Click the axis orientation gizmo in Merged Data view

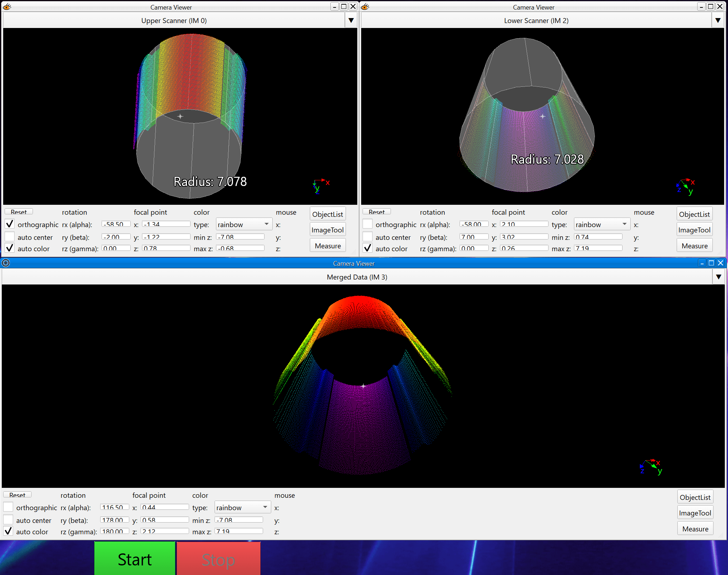(x=651, y=467)
